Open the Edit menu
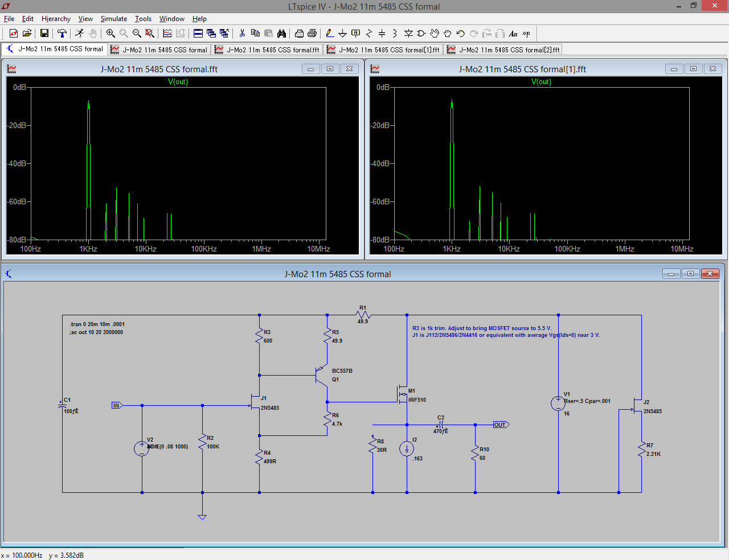 click(x=28, y=19)
